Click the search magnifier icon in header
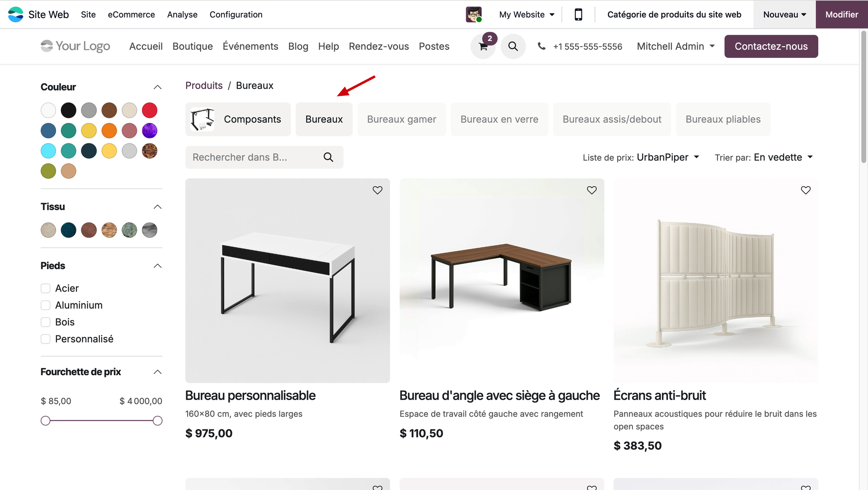Screen dimensions: 868x490 click(513, 47)
